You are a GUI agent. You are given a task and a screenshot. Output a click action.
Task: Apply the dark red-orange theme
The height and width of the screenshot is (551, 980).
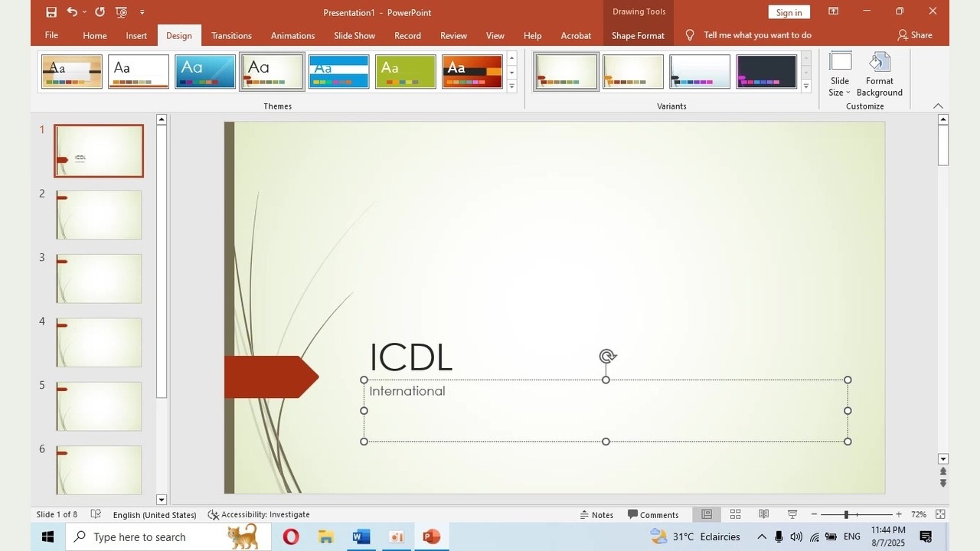click(472, 71)
